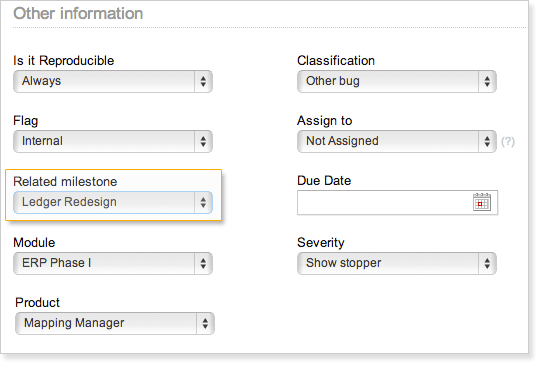Click the Due Date label
Screen dimensions: 538x367
(x=324, y=181)
